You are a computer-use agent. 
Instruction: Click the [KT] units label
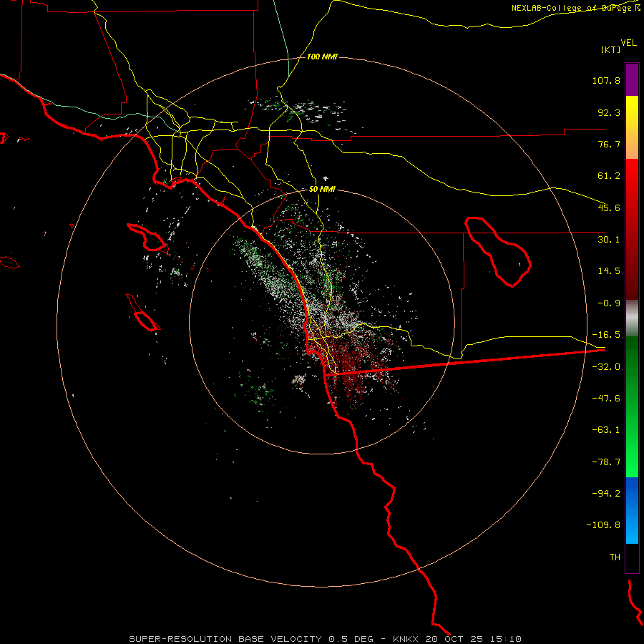tap(610, 49)
